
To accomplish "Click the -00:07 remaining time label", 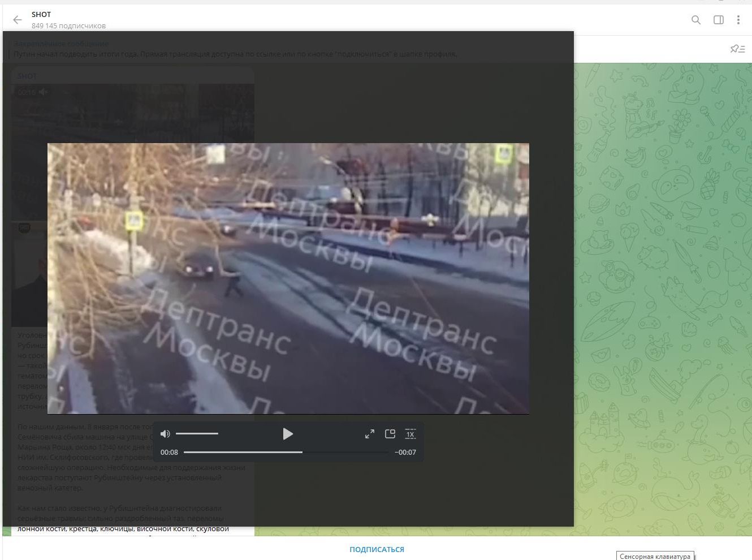I will point(405,453).
